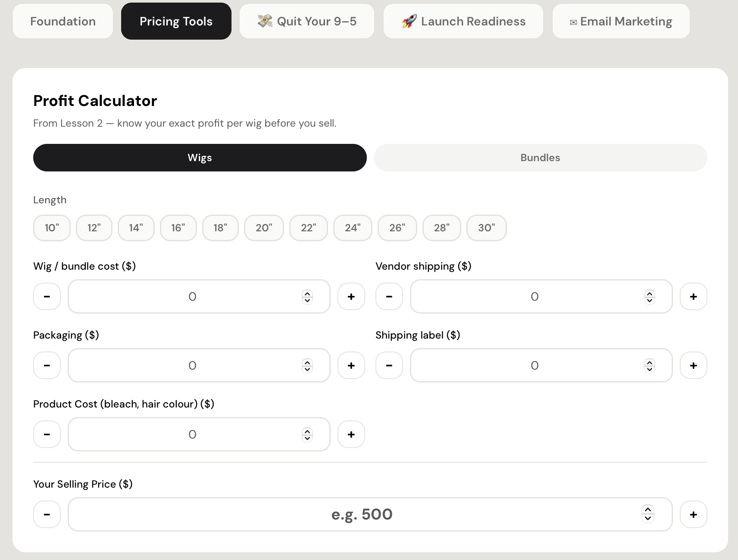Open the Launch Readiness tab
This screenshot has width=738, height=560.
click(463, 21)
